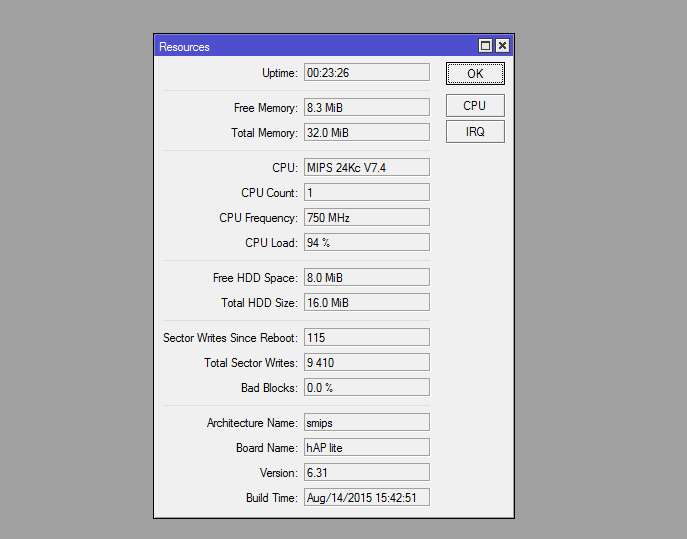Click the CPU Frequency field
This screenshot has height=539, width=687.
coord(366,218)
